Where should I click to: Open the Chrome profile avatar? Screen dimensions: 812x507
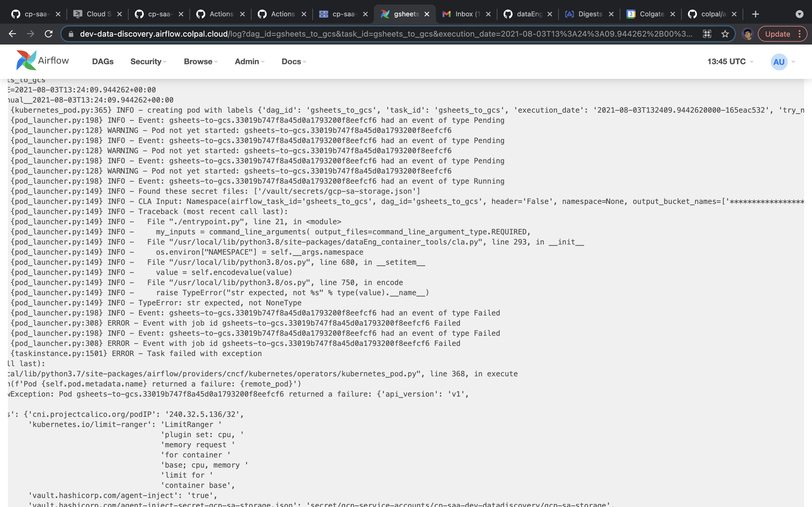pyautogui.click(x=747, y=34)
